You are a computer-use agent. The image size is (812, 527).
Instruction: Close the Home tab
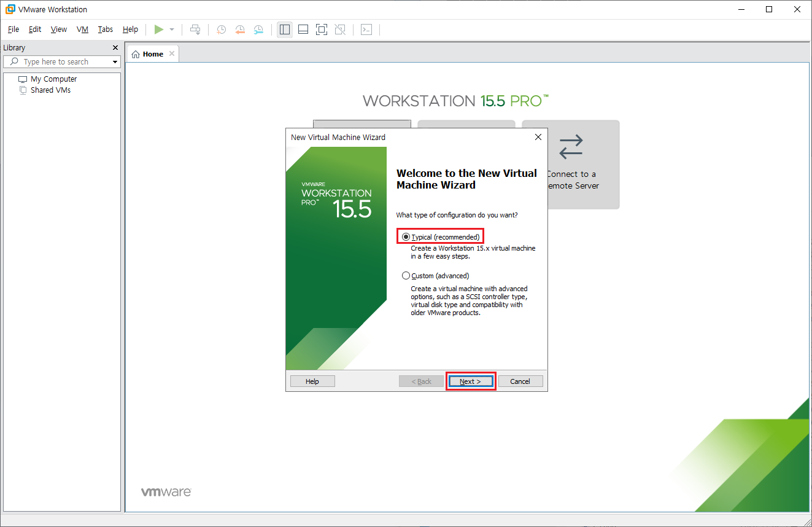click(172, 53)
